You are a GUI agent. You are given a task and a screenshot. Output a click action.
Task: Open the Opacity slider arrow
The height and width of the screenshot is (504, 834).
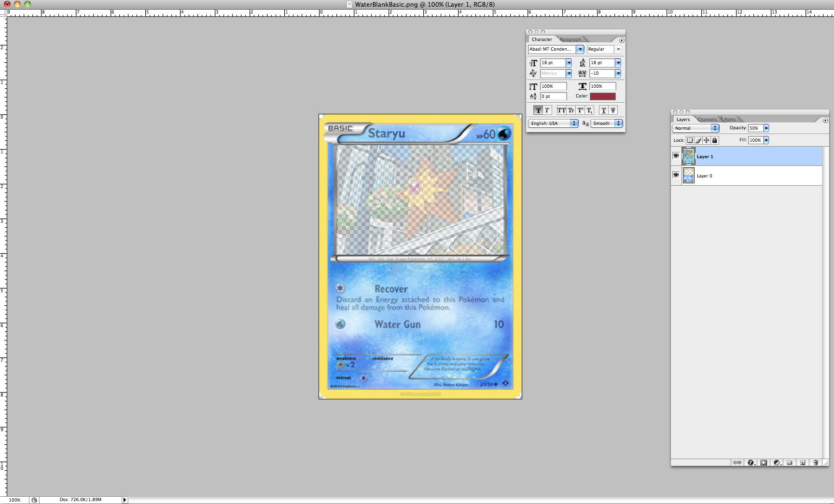click(x=766, y=128)
